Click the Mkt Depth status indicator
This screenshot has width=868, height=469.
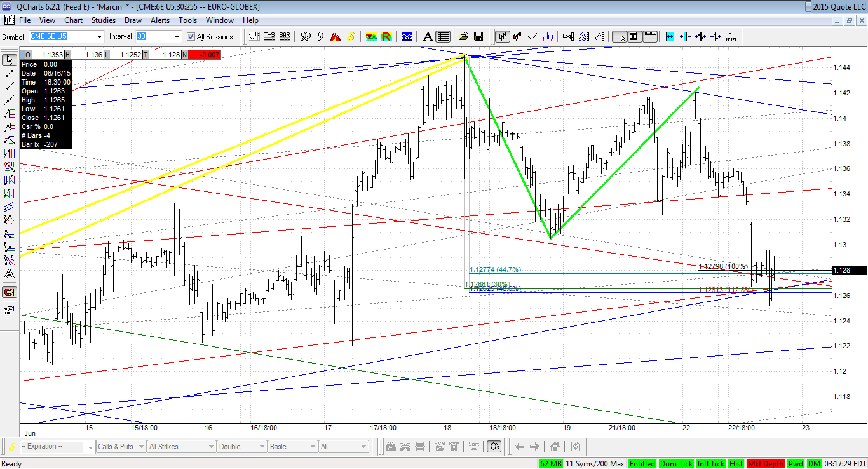766,464
